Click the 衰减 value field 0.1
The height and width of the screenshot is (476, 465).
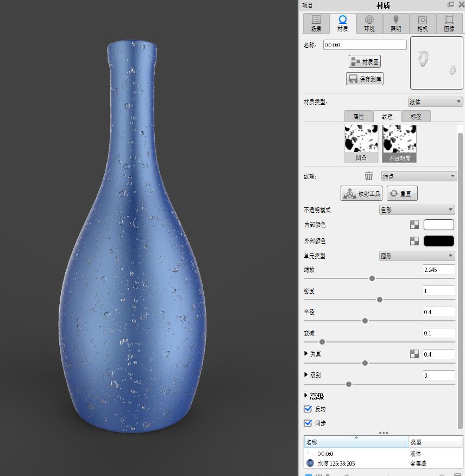pos(439,333)
